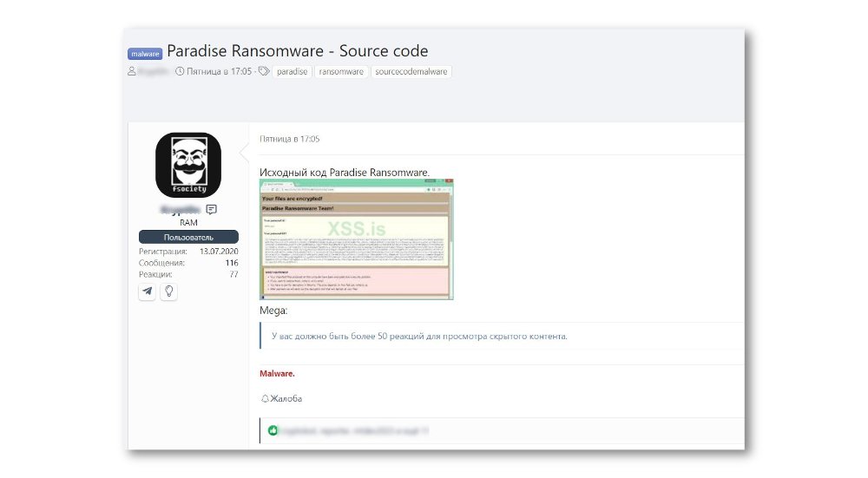
Task: Click thread header date Пятница в 17:05
Action: pyautogui.click(x=220, y=71)
